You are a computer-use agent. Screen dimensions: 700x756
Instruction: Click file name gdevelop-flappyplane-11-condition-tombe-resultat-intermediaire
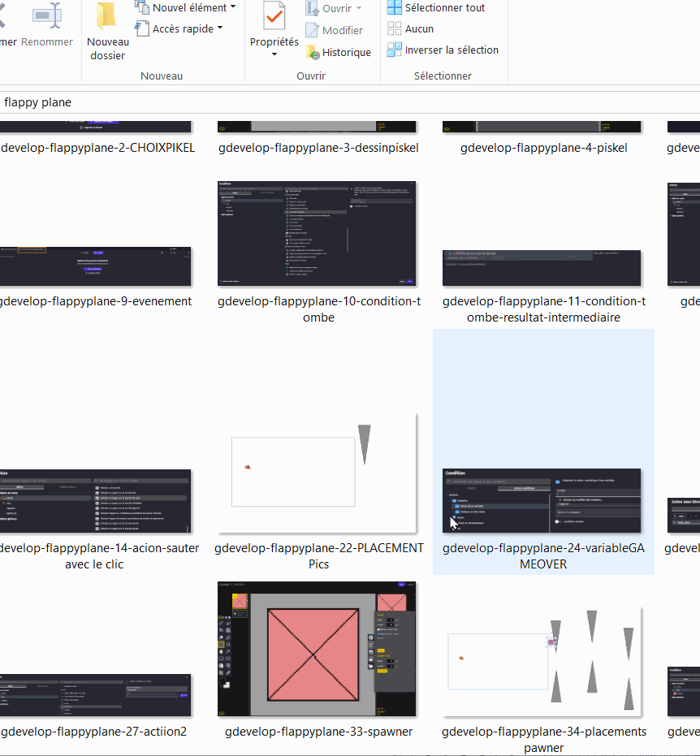pyautogui.click(x=544, y=309)
